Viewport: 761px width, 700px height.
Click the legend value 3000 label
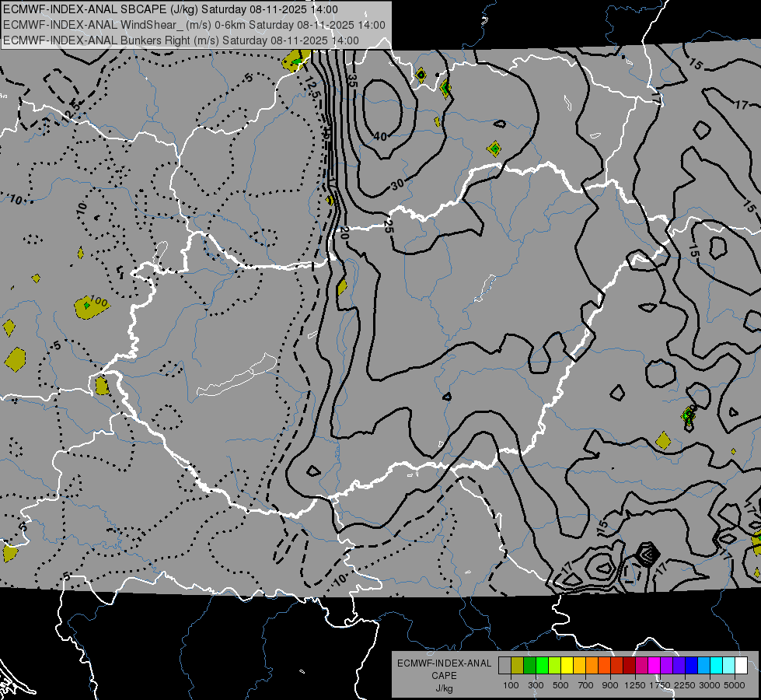(x=710, y=685)
